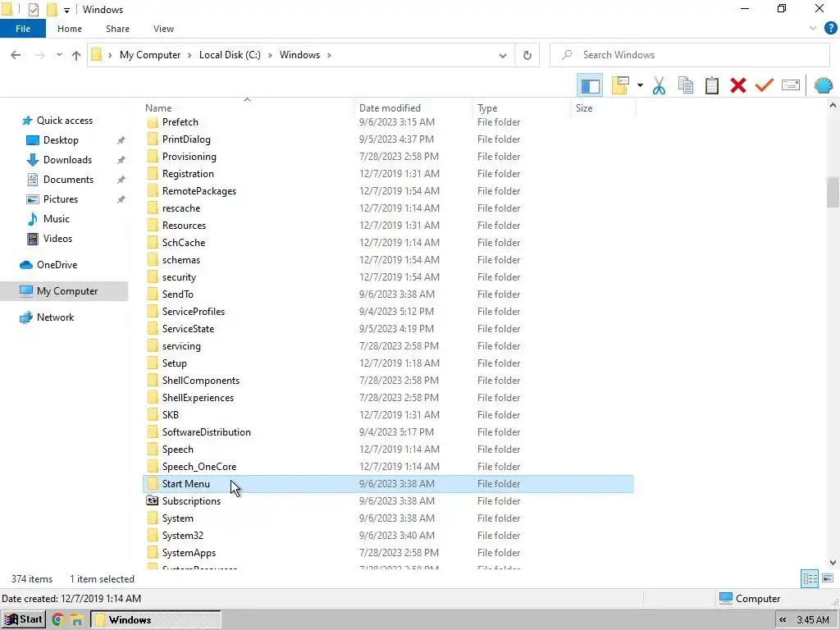Open the View ribbon tab

tap(163, 29)
